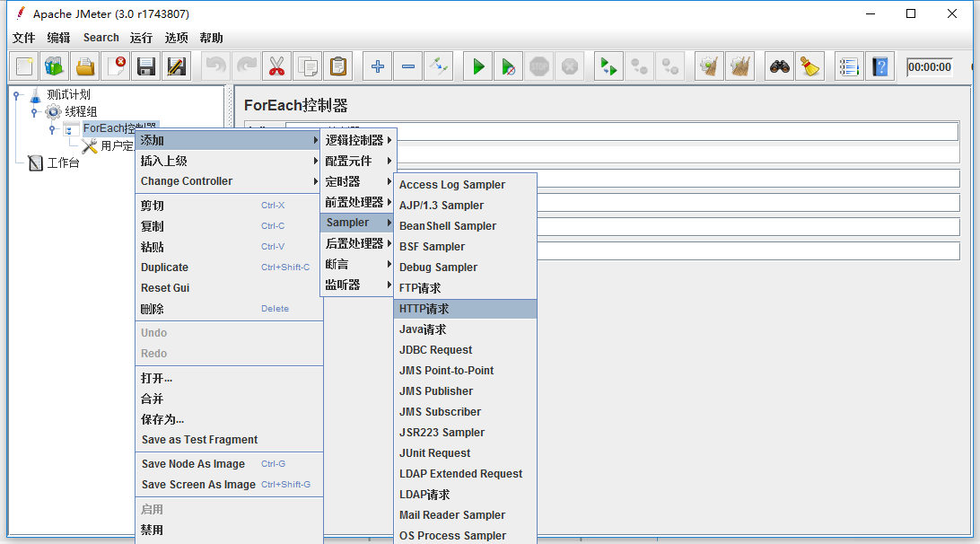980x544 pixels.
Task: Click Save Node As Image
Action: 229,464
